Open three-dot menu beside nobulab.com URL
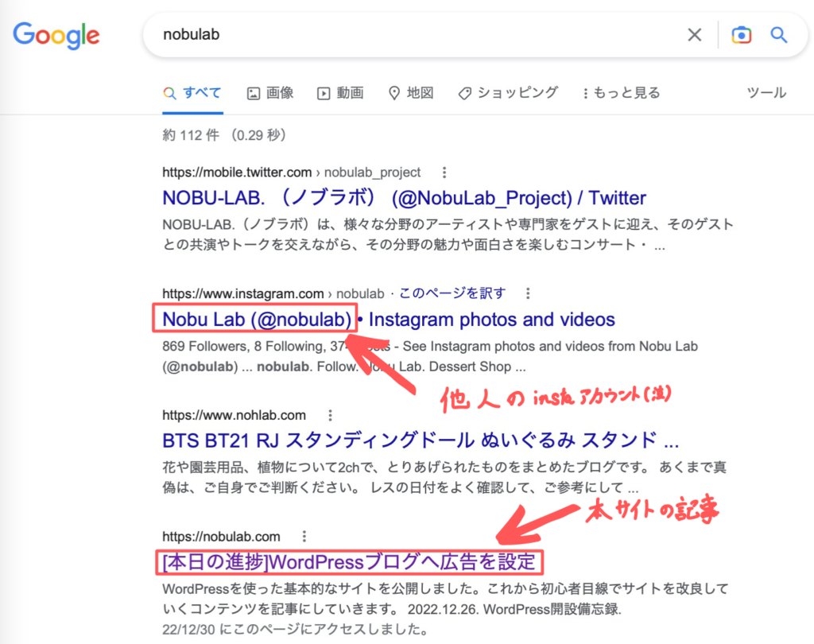814x644 pixels. tap(304, 537)
